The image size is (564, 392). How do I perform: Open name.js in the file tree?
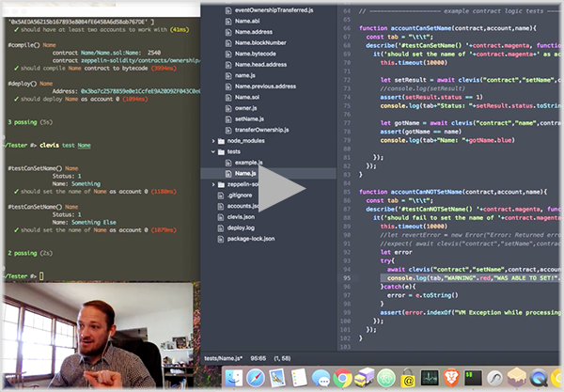[245, 75]
